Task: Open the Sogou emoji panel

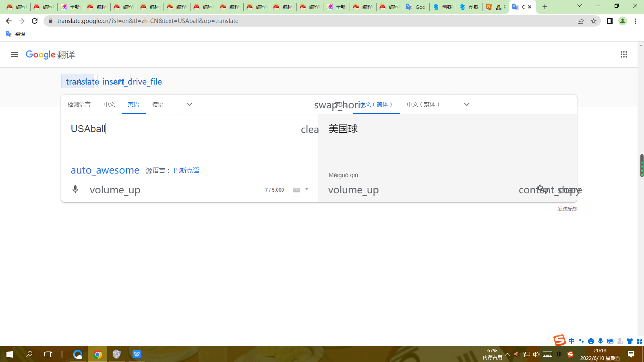Action: pyautogui.click(x=591, y=341)
